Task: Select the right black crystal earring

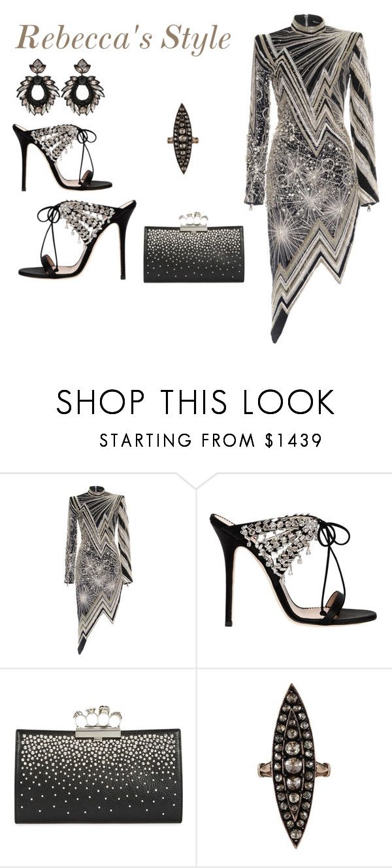Action: 82,87
